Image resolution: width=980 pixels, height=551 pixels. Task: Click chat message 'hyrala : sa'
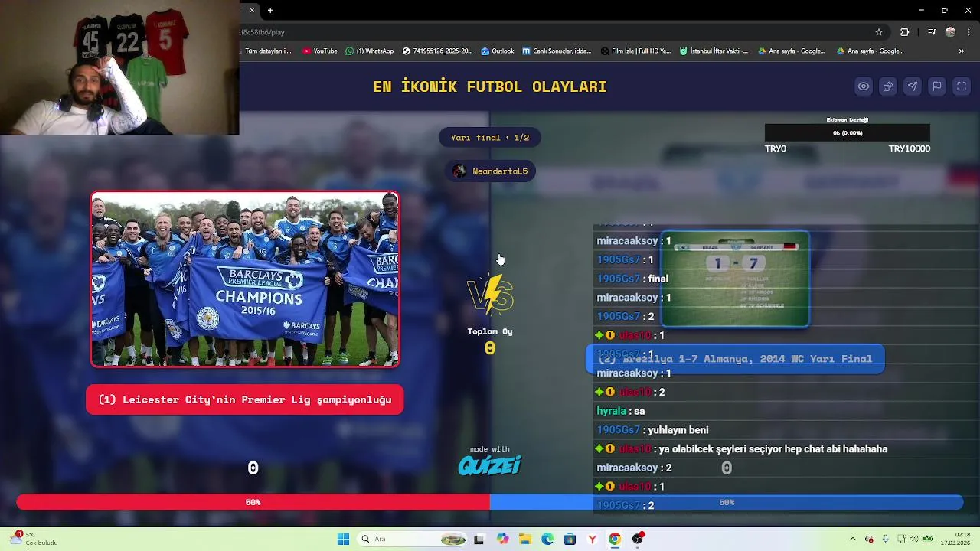(x=621, y=411)
